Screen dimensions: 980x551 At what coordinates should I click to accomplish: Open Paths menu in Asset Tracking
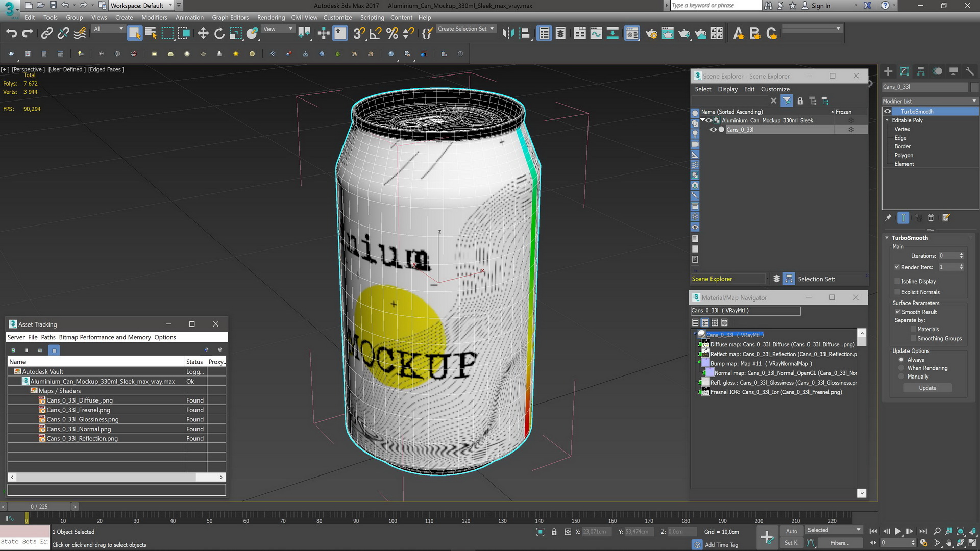click(48, 337)
